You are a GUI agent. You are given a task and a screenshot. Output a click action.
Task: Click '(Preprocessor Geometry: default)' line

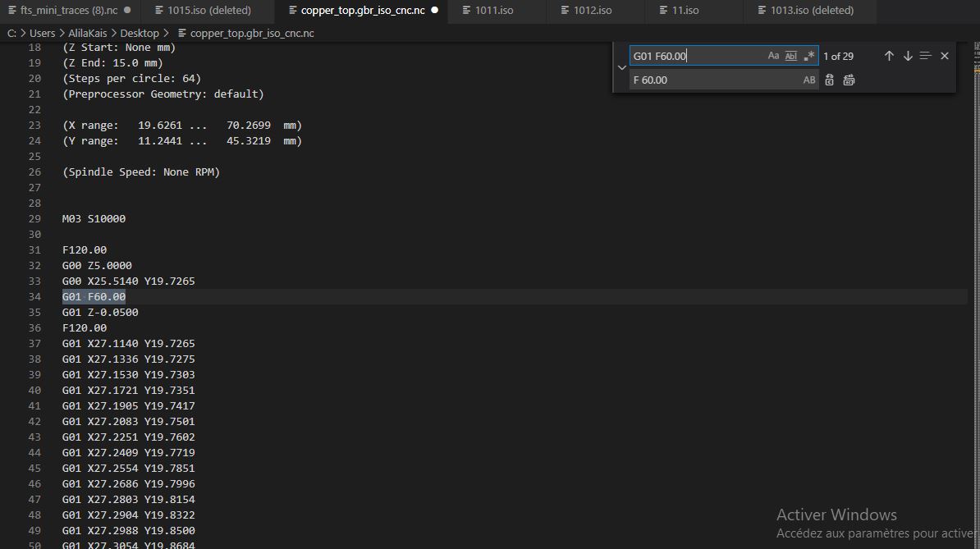pyautogui.click(x=163, y=94)
